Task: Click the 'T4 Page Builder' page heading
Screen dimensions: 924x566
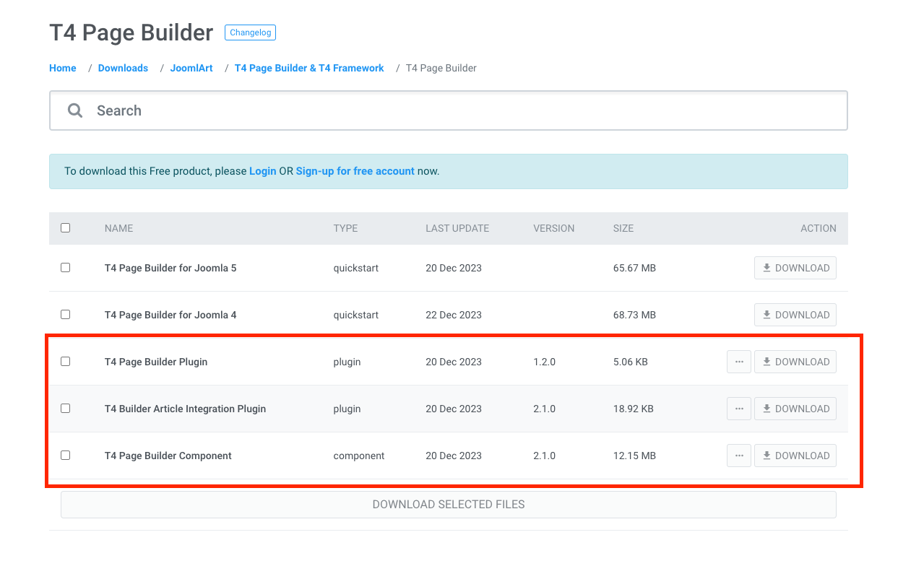Action: [x=131, y=32]
